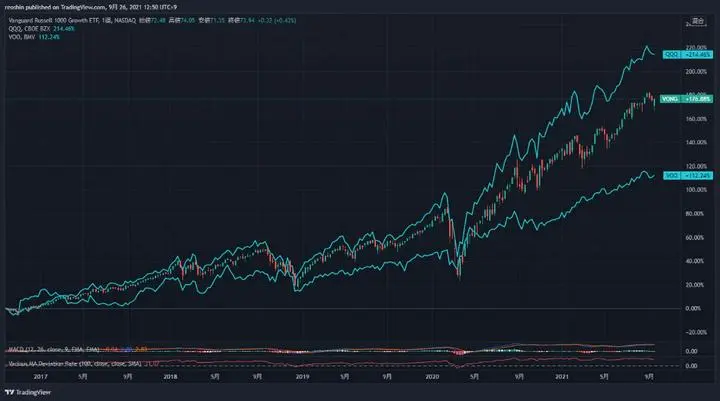Click the 220.00% level on the price scale
Screen dimensions: 720x401
point(696,47)
